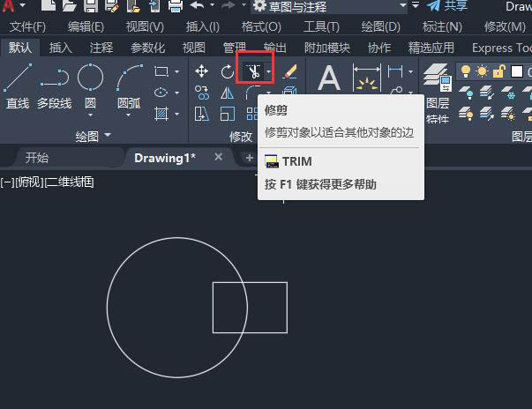Click the Trim (修剪) scissors icon
The image size is (532, 409).
click(x=253, y=71)
